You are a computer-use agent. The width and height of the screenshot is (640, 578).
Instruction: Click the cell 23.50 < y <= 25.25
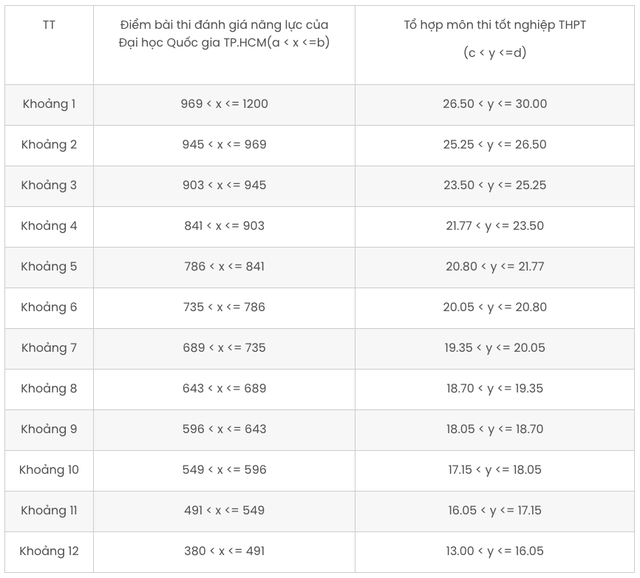495,185
